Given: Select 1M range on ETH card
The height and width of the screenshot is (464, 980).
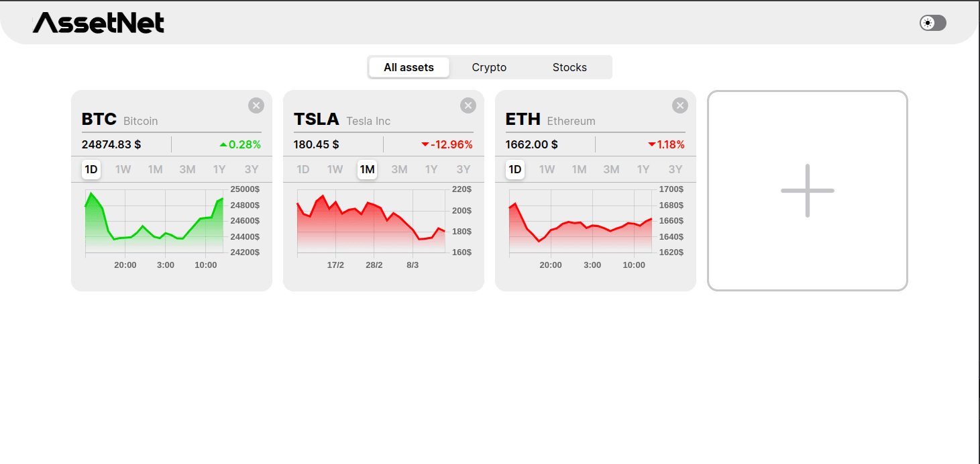Looking at the screenshot, I should [x=580, y=169].
